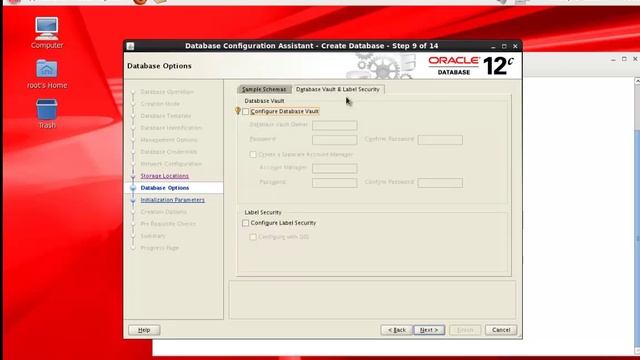The image size is (640, 360).
Task: Maximize the Database Configuration Assistant window
Action: pyautogui.click(x=504, y=46)
